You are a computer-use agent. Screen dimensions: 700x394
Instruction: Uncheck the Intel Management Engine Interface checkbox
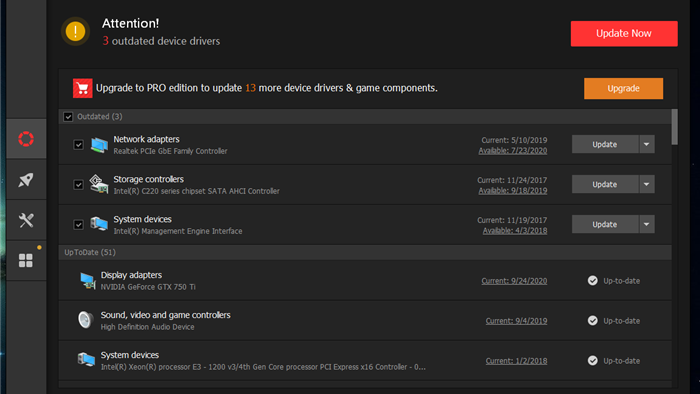point(78,224)
